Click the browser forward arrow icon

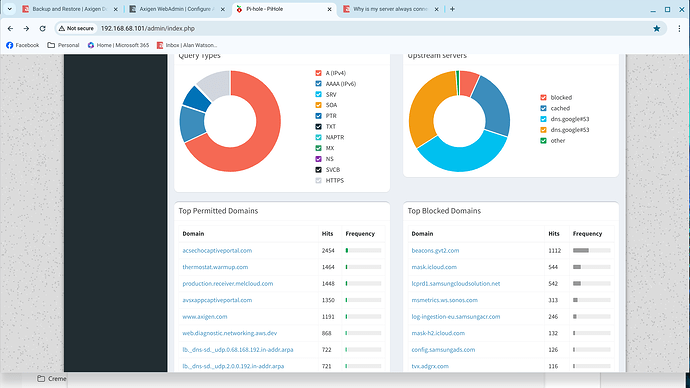[x=26, y=28]
